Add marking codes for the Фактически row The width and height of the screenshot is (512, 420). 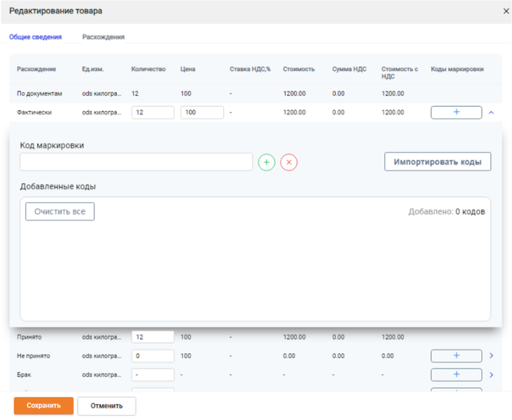456,112
